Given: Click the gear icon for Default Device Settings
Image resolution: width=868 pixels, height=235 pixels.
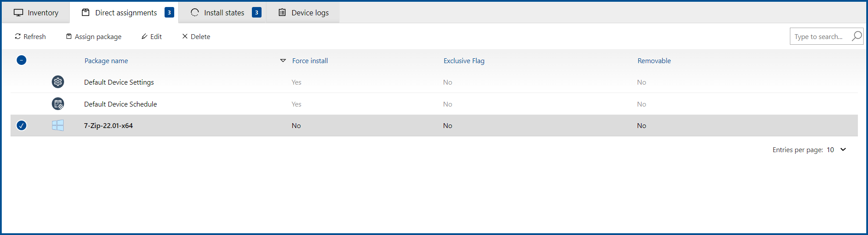Looking at the screenshot, I should (58, 82).
